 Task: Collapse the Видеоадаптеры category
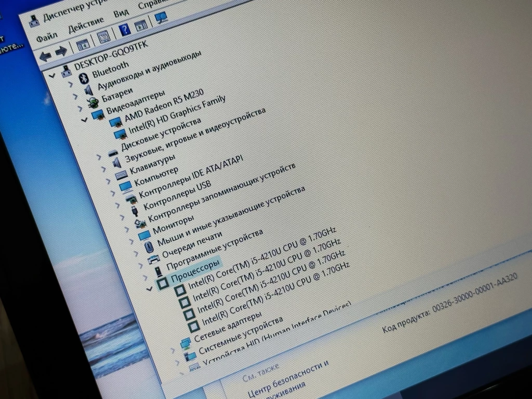[x=84, y=119]
